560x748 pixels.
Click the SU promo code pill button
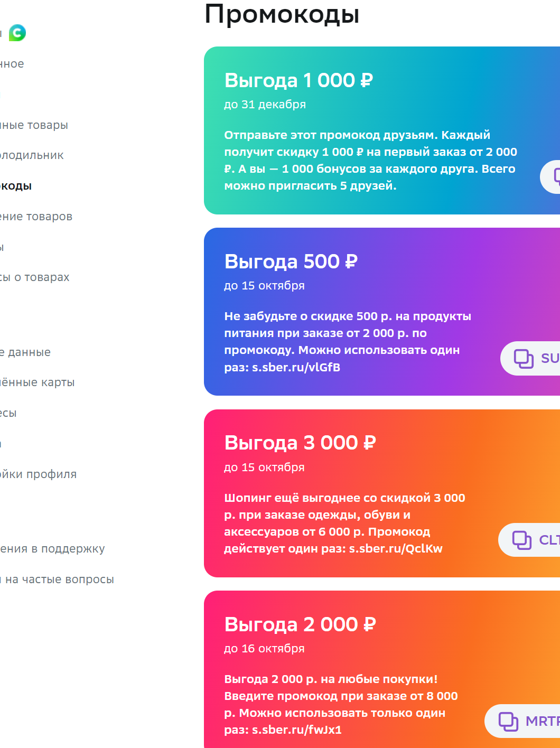pyautogui.click(x=530, y=359)
